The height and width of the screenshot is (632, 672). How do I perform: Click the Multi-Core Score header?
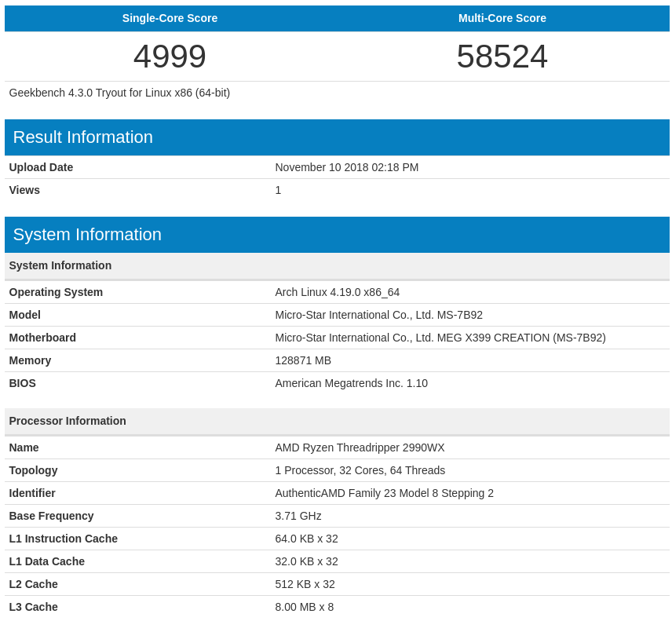[x=502, y=18]
